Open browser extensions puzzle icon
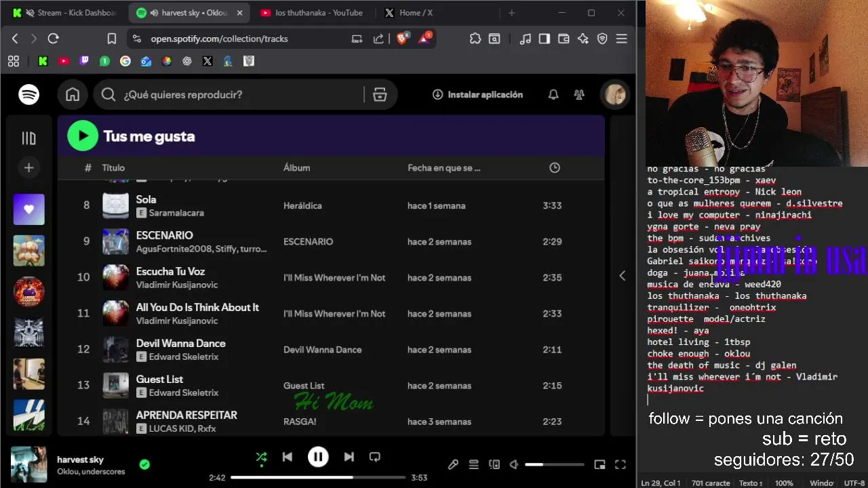Screen dimensions: 868x488 pos(475,39)
